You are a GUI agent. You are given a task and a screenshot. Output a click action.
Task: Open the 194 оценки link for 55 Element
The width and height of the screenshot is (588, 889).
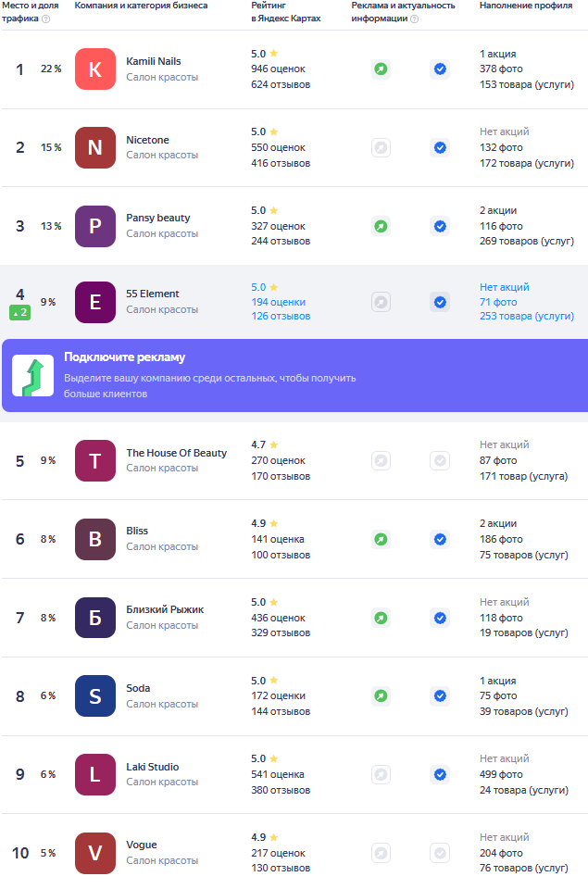[279, 302]
